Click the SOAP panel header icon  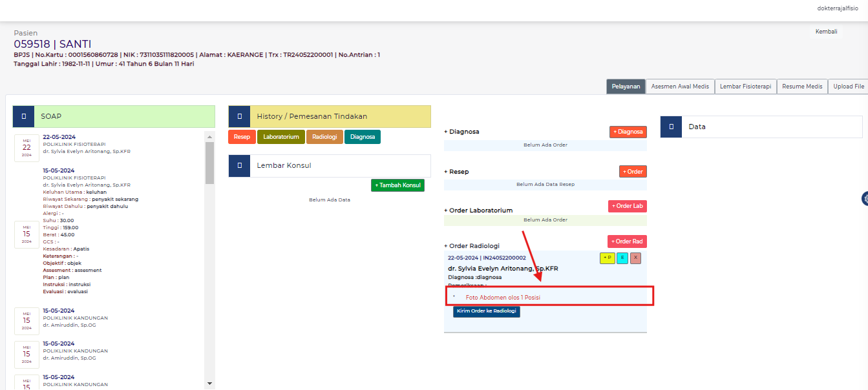(x=23, y=116)
